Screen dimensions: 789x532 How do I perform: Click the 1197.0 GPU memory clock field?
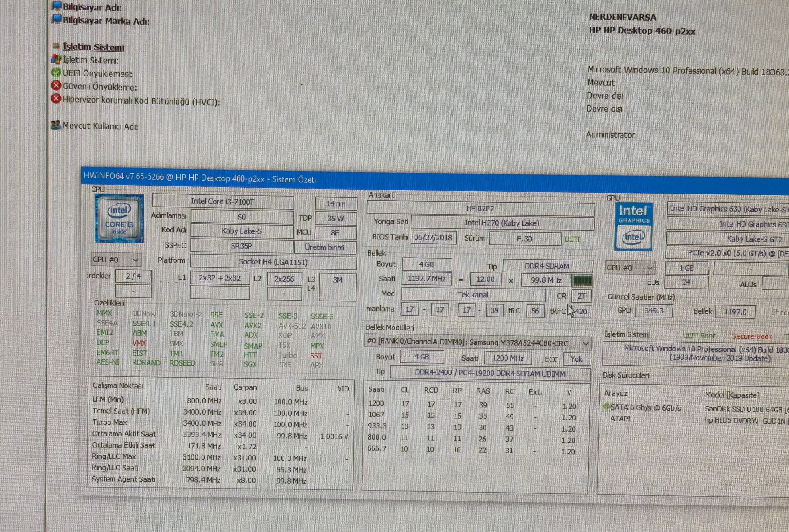735,312
